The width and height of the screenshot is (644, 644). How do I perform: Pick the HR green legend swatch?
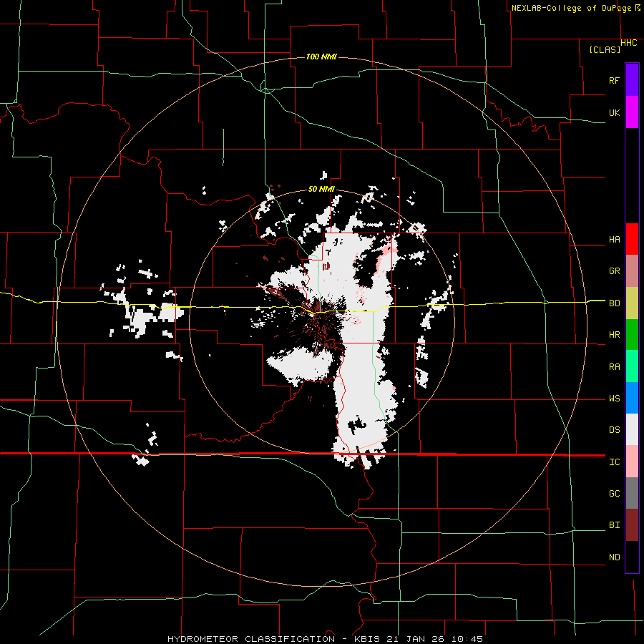tap(632, 334)
